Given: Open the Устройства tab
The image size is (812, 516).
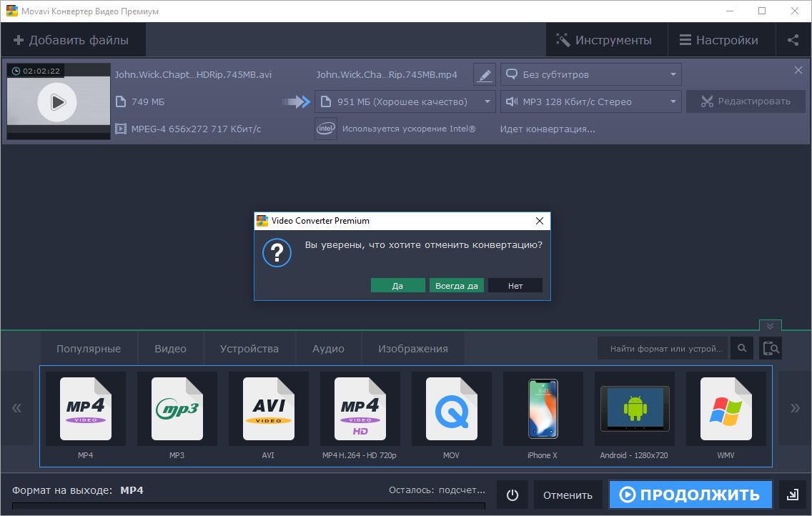Looking at the screenshot, I should pyautogui.click(x=249, y=349).
